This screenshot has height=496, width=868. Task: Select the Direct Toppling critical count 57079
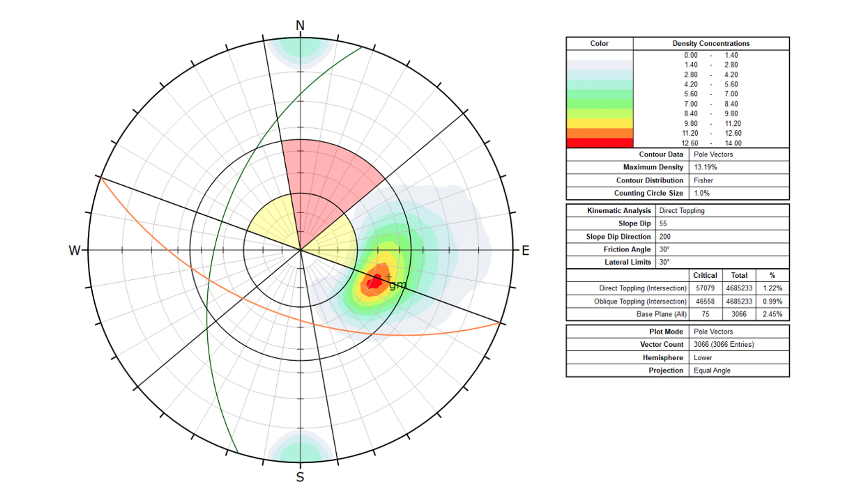point(705,288)
